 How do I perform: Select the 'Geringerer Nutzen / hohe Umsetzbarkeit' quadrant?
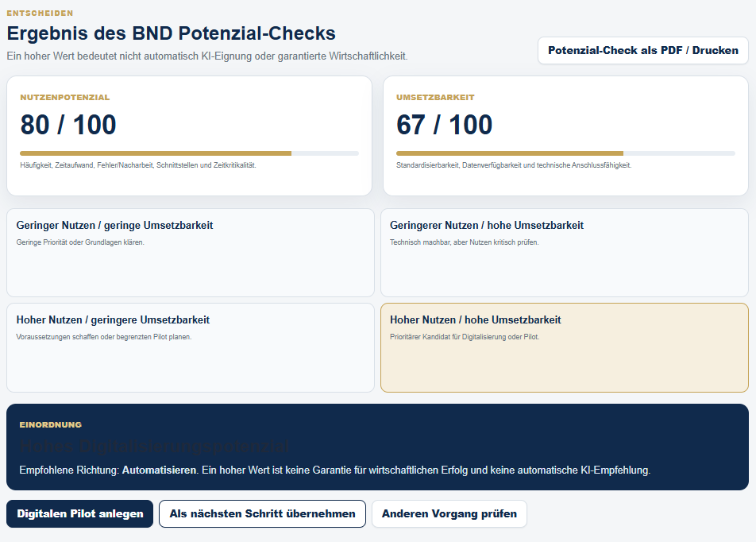pos(565,253)
